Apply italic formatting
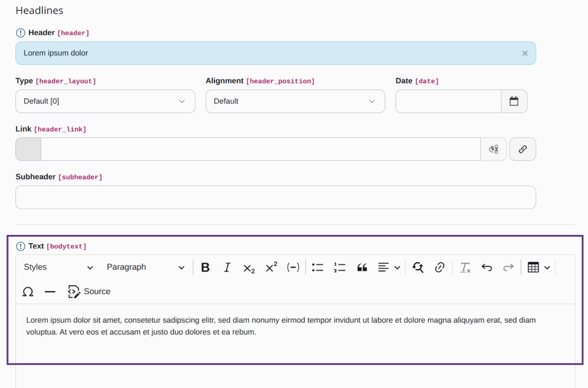The image size is (588, 388). 227,268
